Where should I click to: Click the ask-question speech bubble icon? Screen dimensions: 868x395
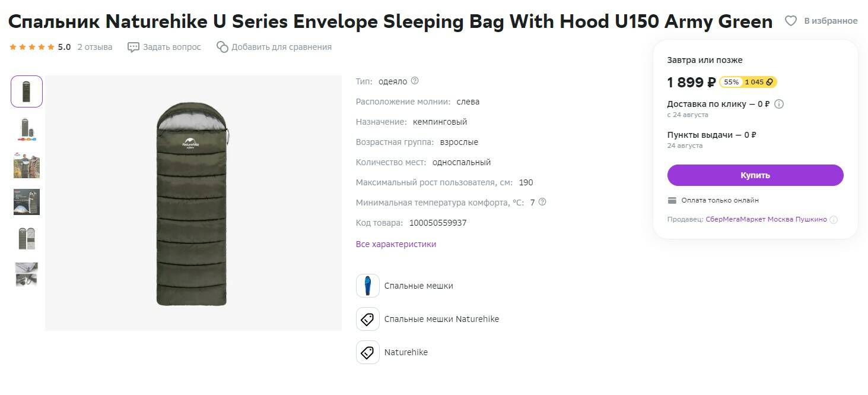pyautogui.click(x=133, y=47)
